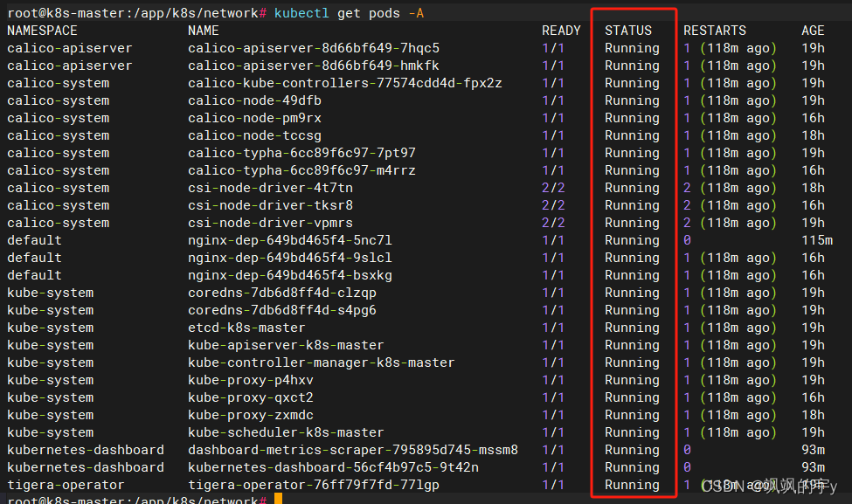The image size is (852, 504).
Task: Click the orange cursor at bottom prompt
Action: 278,500
